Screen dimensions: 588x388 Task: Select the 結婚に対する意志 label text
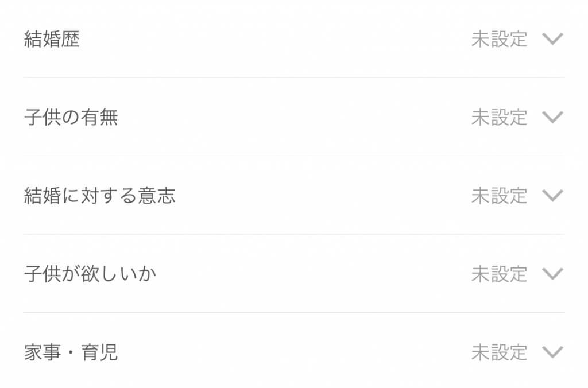pos(99,196)
